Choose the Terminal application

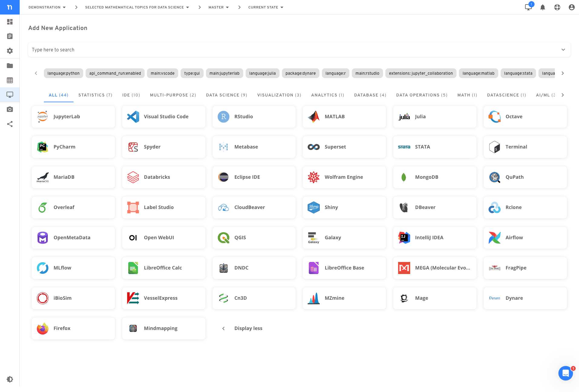(525, 147)
